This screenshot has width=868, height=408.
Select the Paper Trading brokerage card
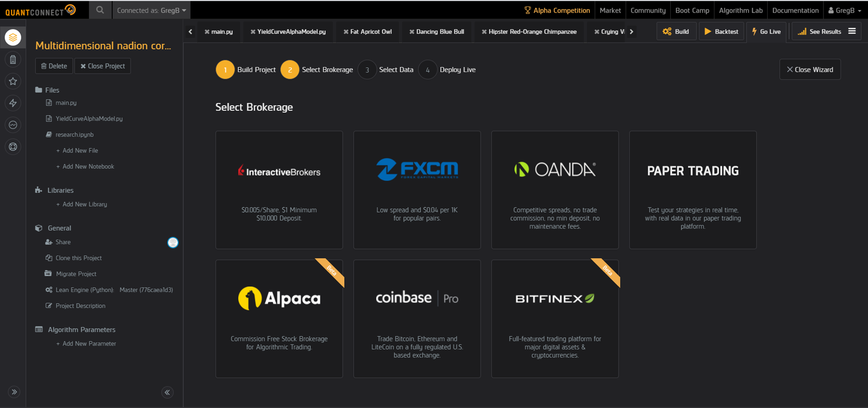click(x=693, y=190)
